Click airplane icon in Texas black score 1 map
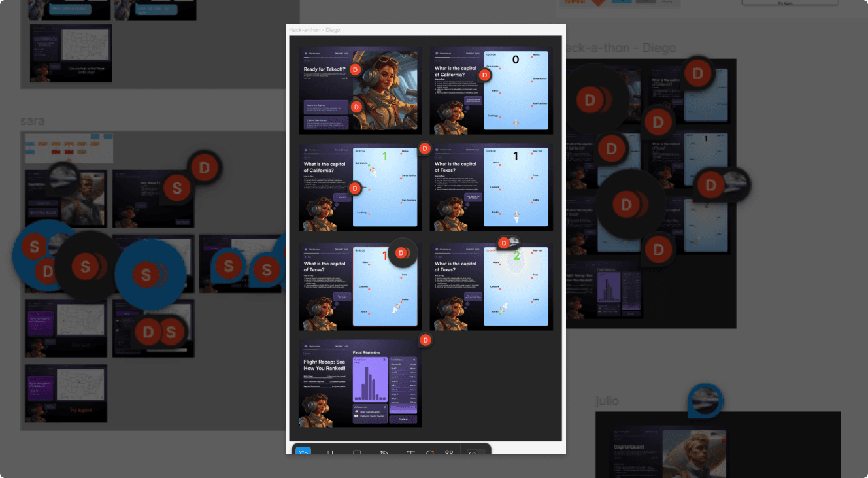Screen dimensions: 868x478 point(516,216)
